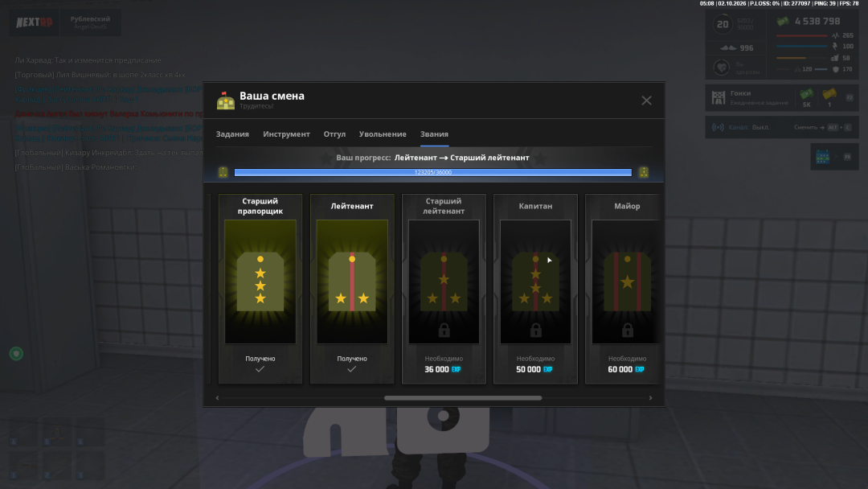Open the Гонки daily task panel
Screen dimensions: 868x489
pos(782,97)
